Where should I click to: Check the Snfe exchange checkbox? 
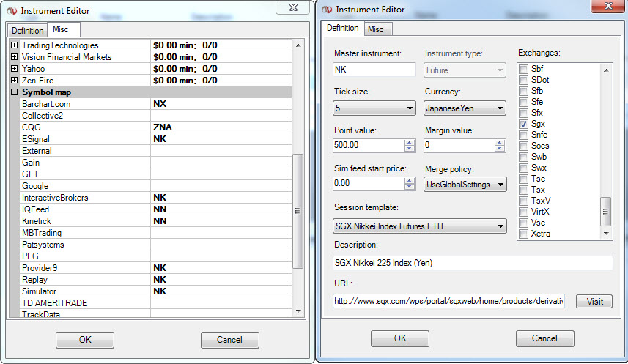click(523, 135)
